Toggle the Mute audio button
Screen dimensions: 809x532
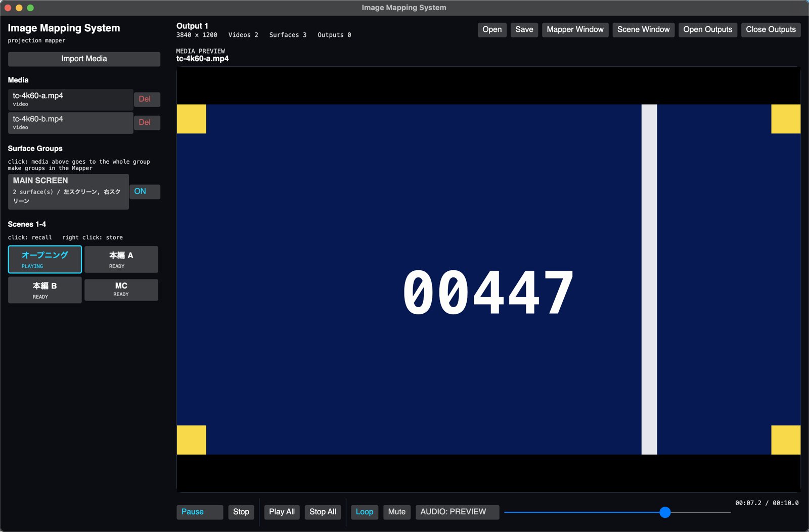click(x=397, y=512)
